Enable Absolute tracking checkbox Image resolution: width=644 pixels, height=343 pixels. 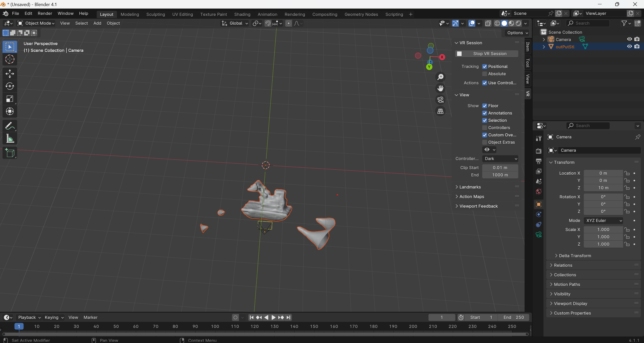point(485,74)
